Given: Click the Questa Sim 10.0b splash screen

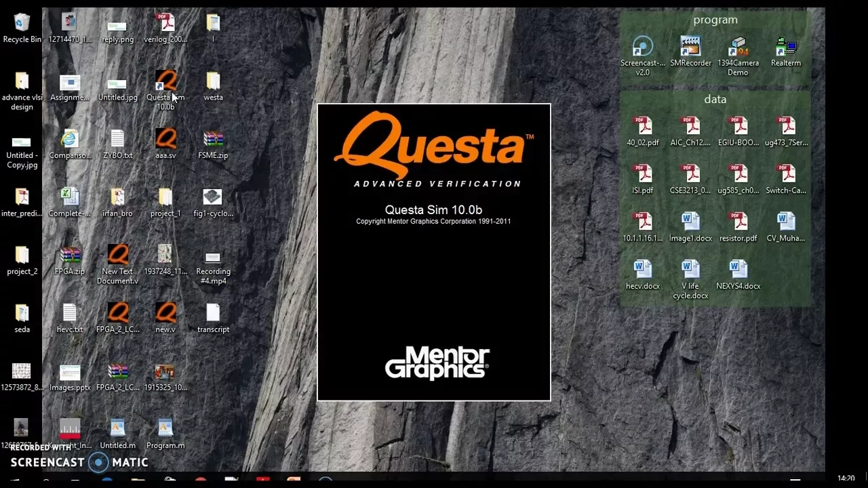Looking at the screenshot, I should click(434, 252).
